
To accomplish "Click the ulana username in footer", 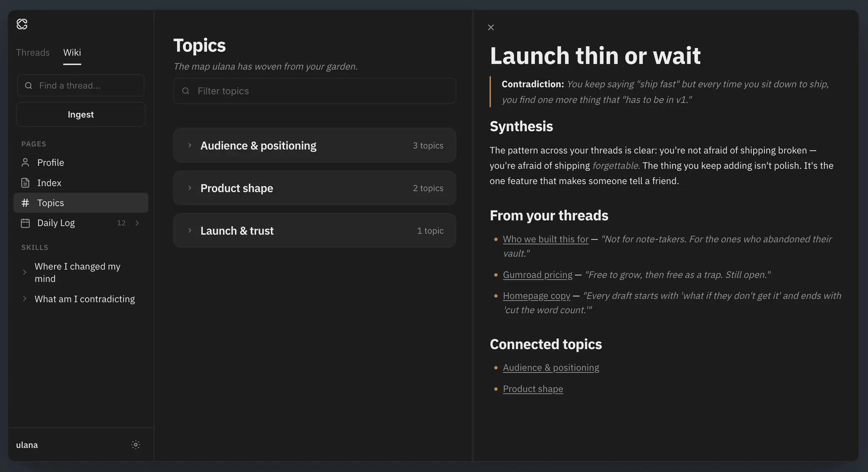I will pos(27,445).
